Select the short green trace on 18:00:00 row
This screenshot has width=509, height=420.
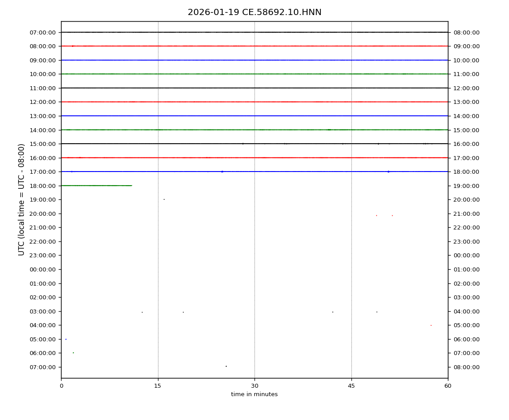click(96, 186)
